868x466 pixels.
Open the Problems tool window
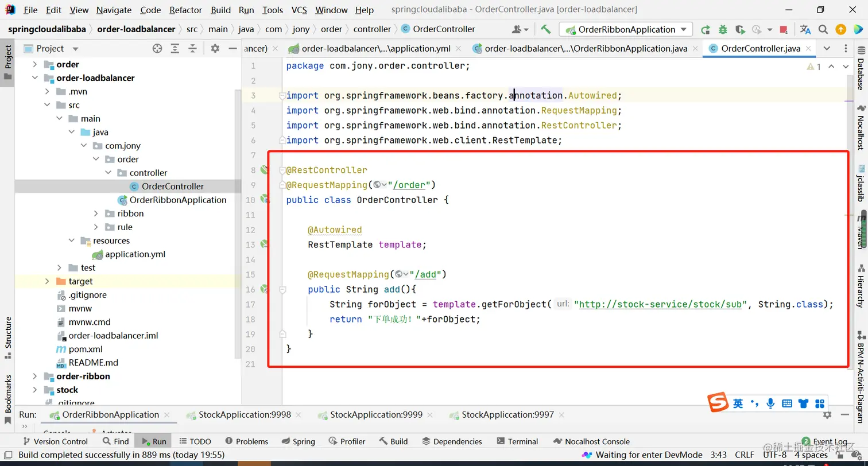click(x=246, y=441)
